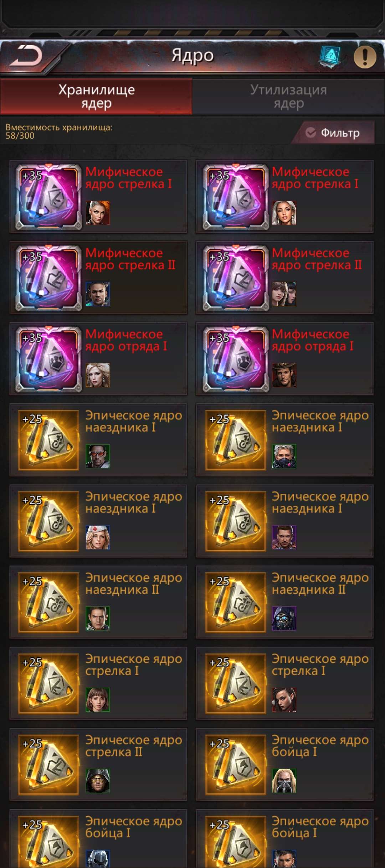Toggle the checkmark on Фильтр
Screen dimensions: 385x868
tap(311, 133)
